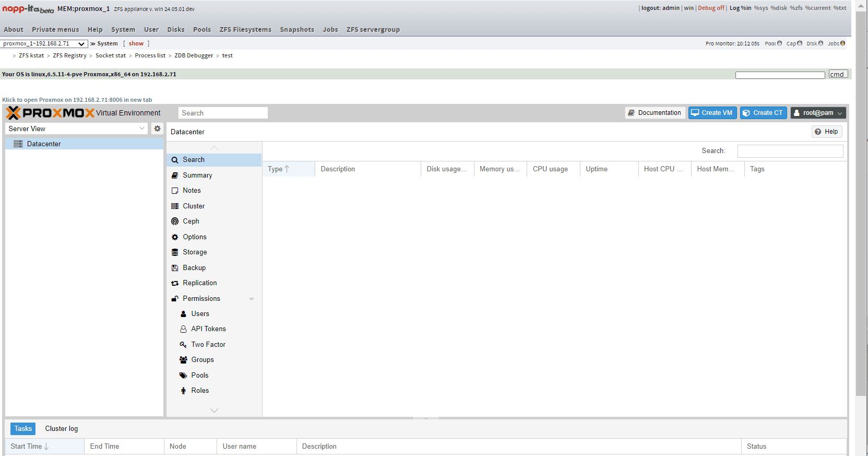This screenshot has width=868, height=456.
Task: Click the Create CT button
Action: coord(763,113)
